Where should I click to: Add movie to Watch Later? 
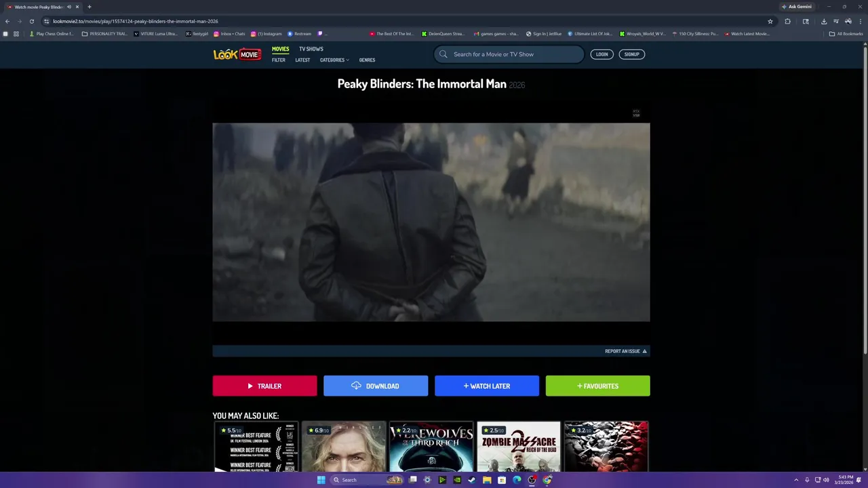tap(487, 386)
